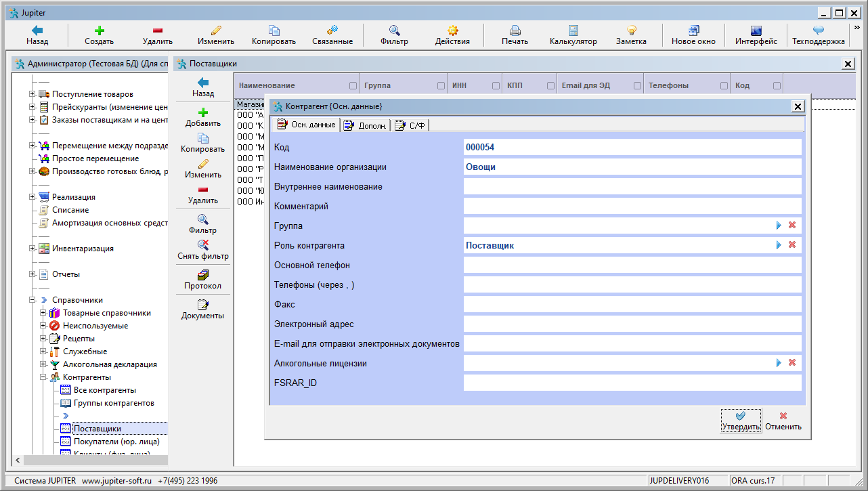Toggle the Телефоны column checkbox
The width and height of the screenshot is (868, 491).
[x=724, y=86]
